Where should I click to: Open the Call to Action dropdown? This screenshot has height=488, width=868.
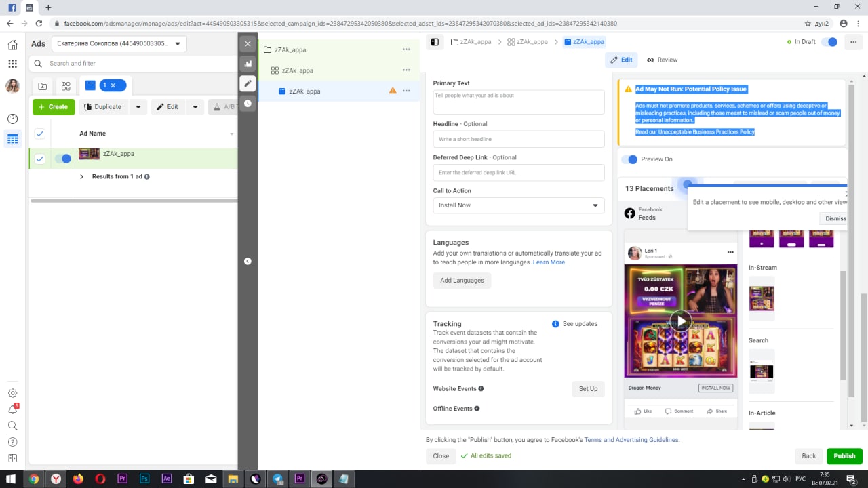[519, 205]
